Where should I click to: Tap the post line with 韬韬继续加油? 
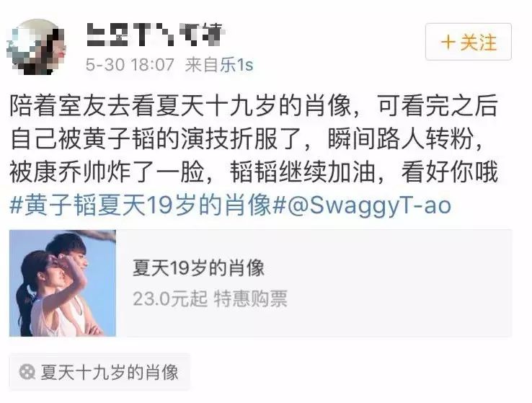click(x=254, y=172)
